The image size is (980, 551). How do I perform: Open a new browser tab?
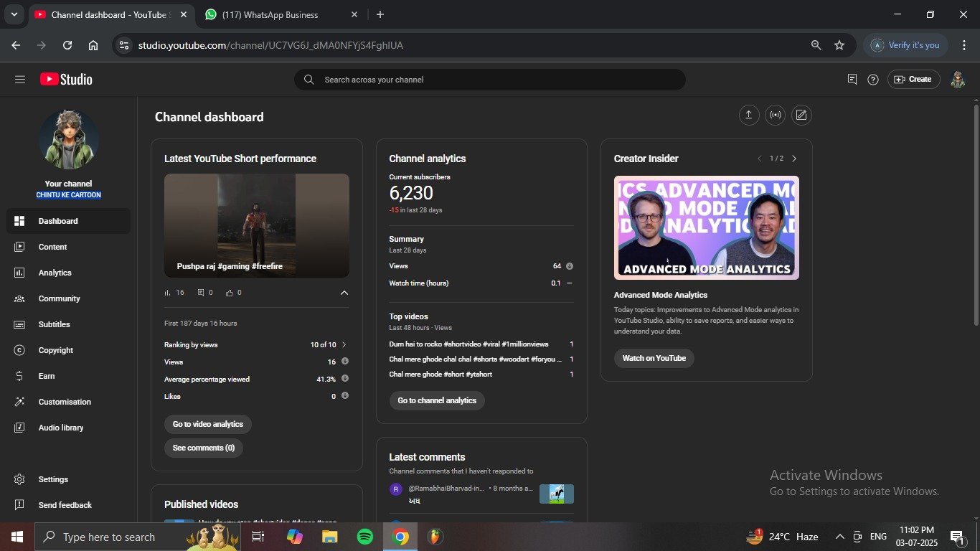pyautogui.click(x=380, y=14)
